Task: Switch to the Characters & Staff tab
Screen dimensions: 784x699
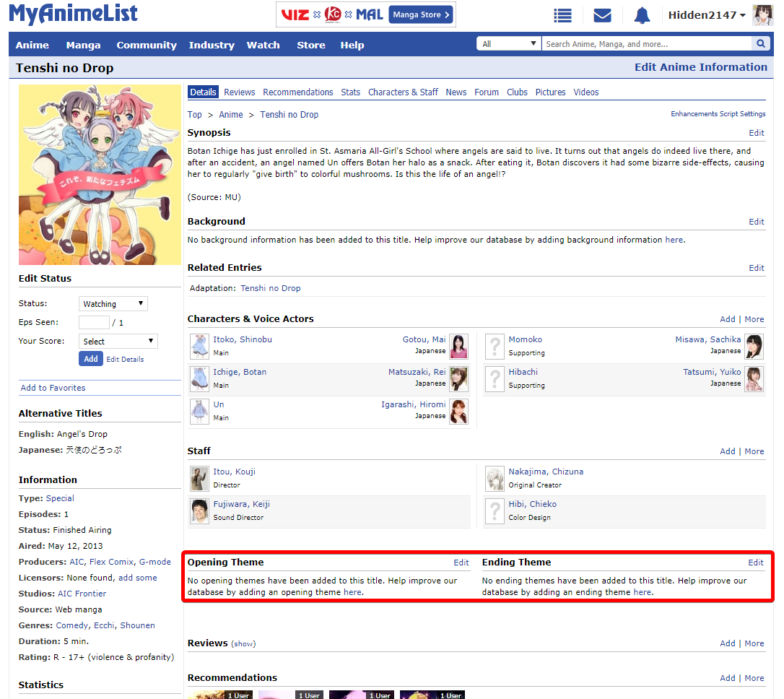Action: [x=403, y=92]
